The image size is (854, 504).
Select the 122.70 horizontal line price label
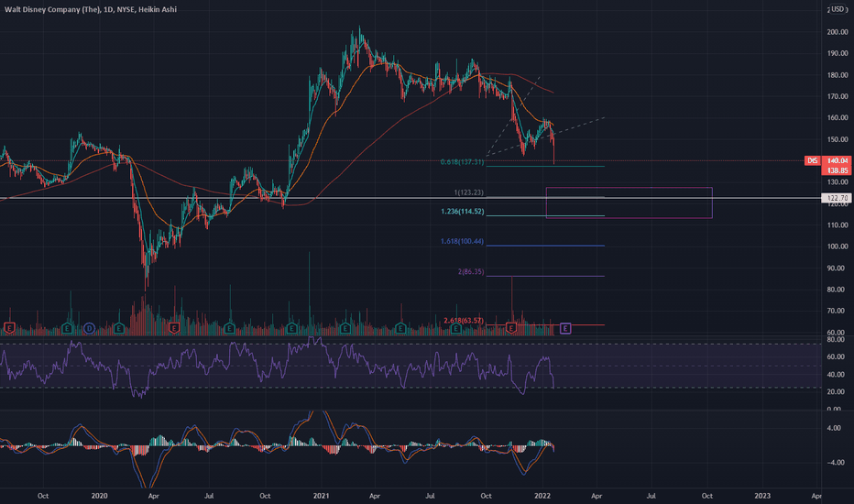click(837, 198)
